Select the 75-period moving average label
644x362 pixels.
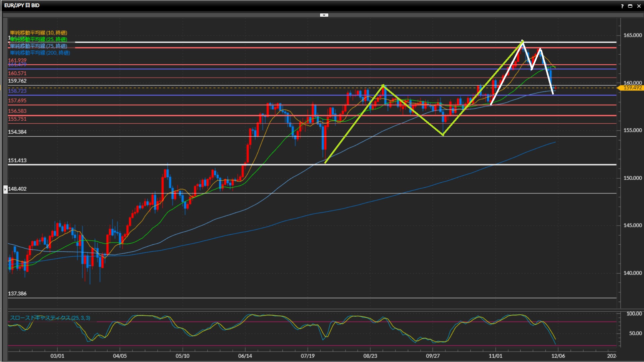click(39, 46)
